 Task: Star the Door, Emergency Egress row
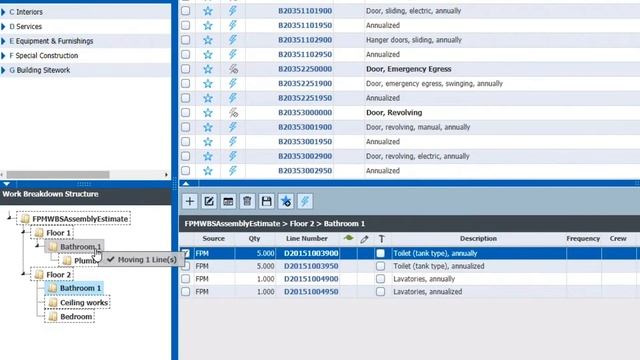tap(208, 69)
